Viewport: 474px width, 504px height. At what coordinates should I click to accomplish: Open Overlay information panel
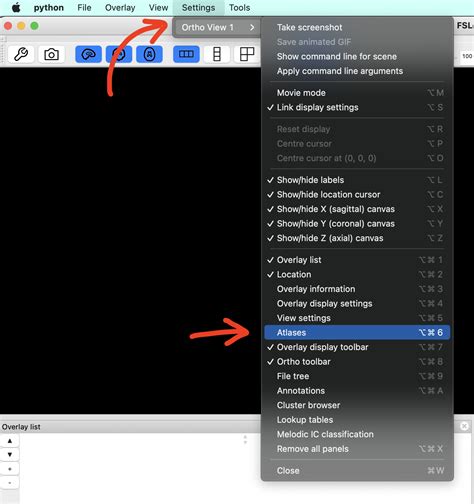(357, 289)
